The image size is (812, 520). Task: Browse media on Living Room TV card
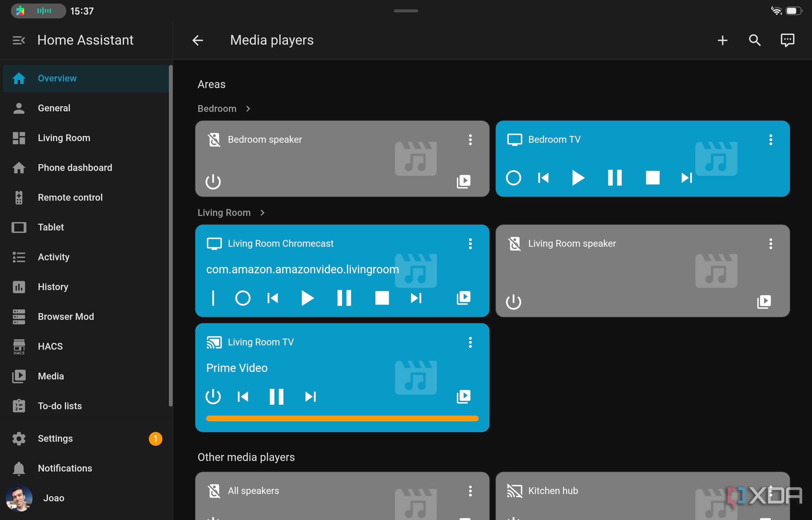coord(464,396)
